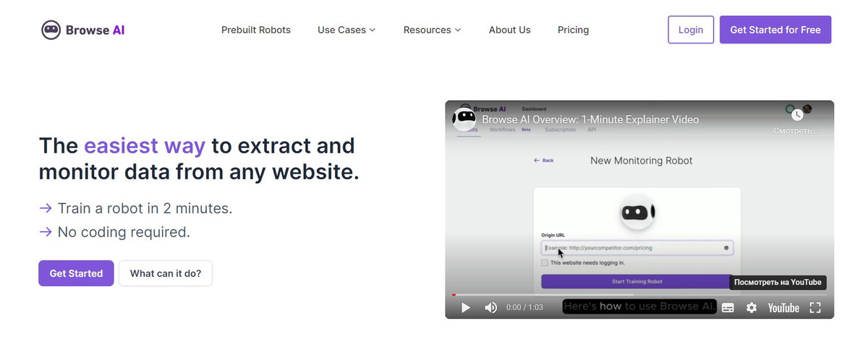Click the video thumbnail area
The height and width of the screenshot is (355, 868).
(x=639, y=210)
